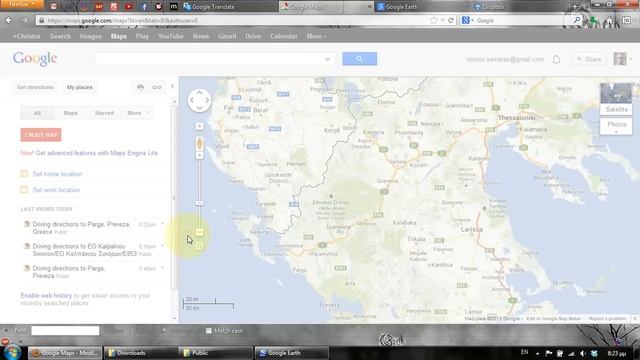Screen dimensions: 640x360
Task: Select the Street View pegman
Action: click(199, 143)
